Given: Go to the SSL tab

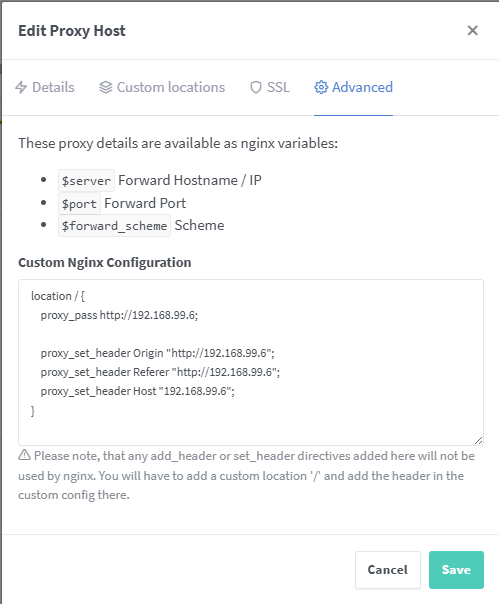Looking at the screenshot, I should coord(270,87).
